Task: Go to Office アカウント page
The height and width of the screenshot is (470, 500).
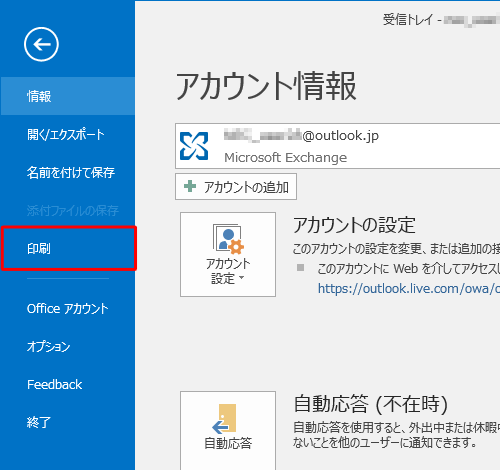Action: (x=68, y=309)
